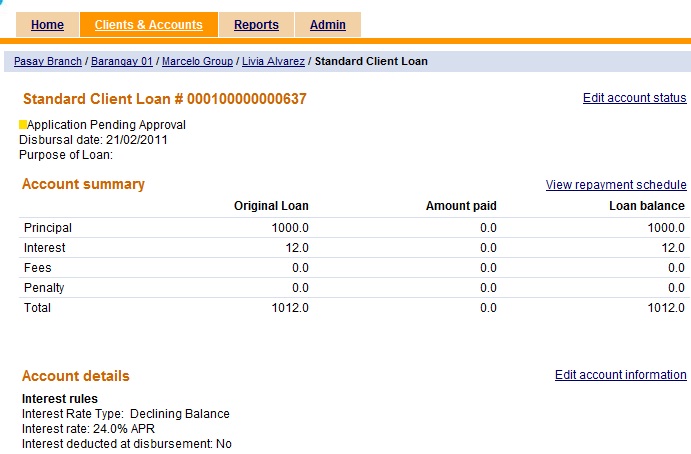Screen dimensions: 691x454
Task: Open Livia Alvarez client breadcrumb link
Action: (273, 62)
